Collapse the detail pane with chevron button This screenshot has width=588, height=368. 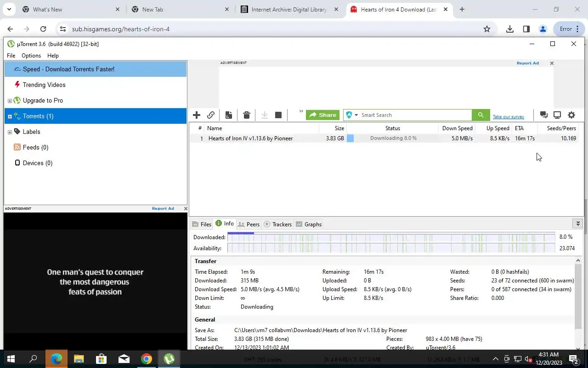click(578, 224)
